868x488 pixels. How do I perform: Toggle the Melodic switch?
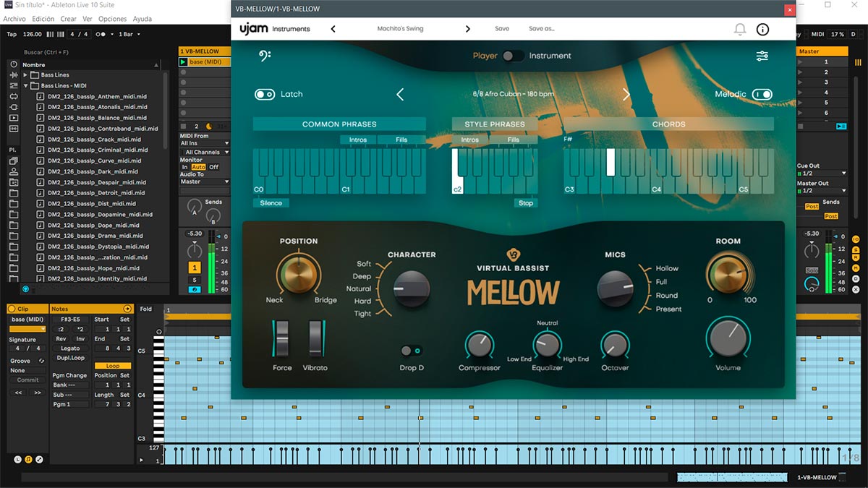point(762,94)
